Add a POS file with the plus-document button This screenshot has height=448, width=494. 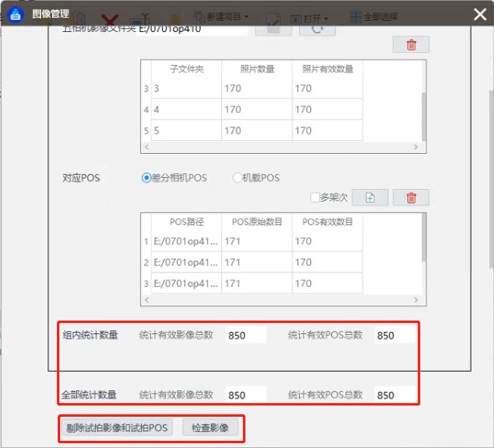coord(370,198)
